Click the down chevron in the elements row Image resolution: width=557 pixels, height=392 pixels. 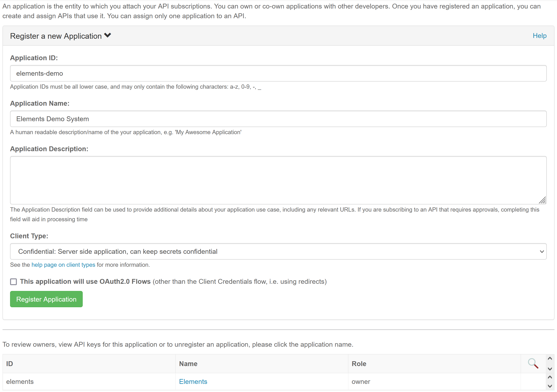550,386
